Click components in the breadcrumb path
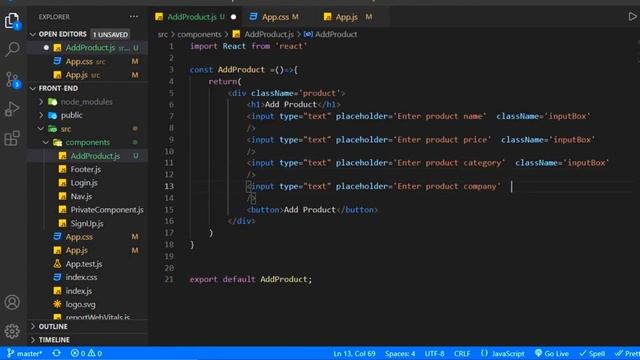The image size is (640, 360). tap(199, 34)
